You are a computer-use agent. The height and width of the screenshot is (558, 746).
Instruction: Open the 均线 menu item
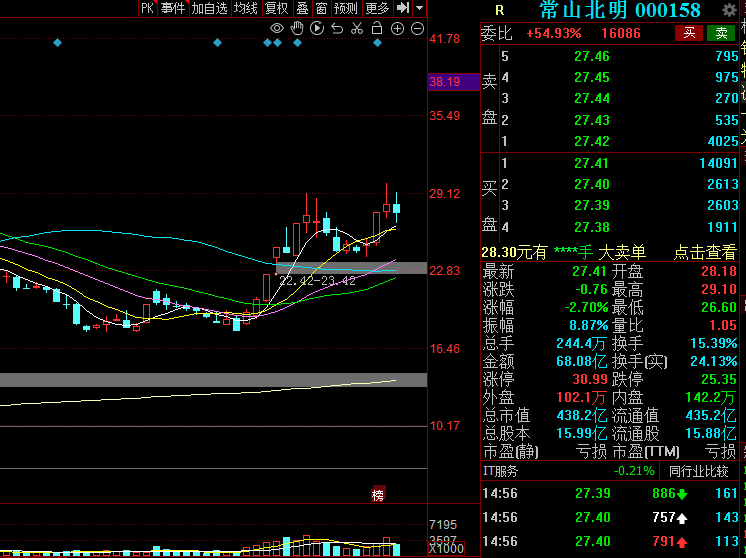246,8
